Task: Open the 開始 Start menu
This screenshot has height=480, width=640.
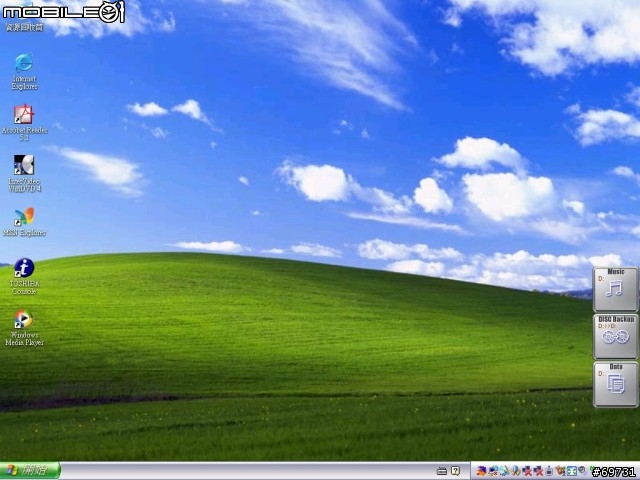Action: tap(30, 471)
